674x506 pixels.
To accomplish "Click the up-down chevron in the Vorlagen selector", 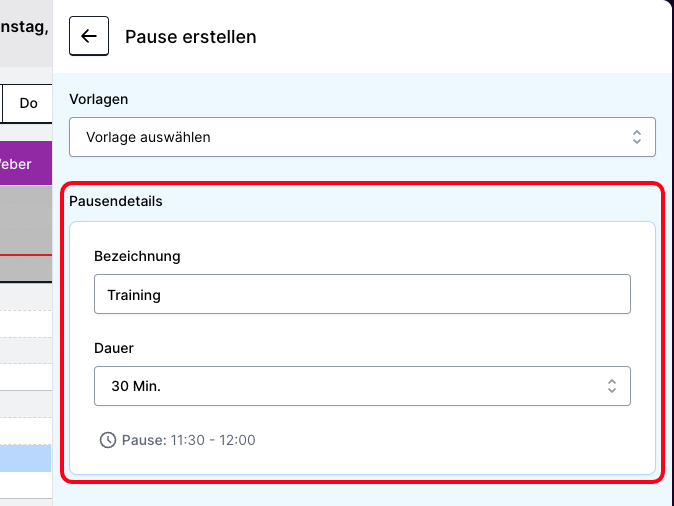I will click(x=636, y=137).
